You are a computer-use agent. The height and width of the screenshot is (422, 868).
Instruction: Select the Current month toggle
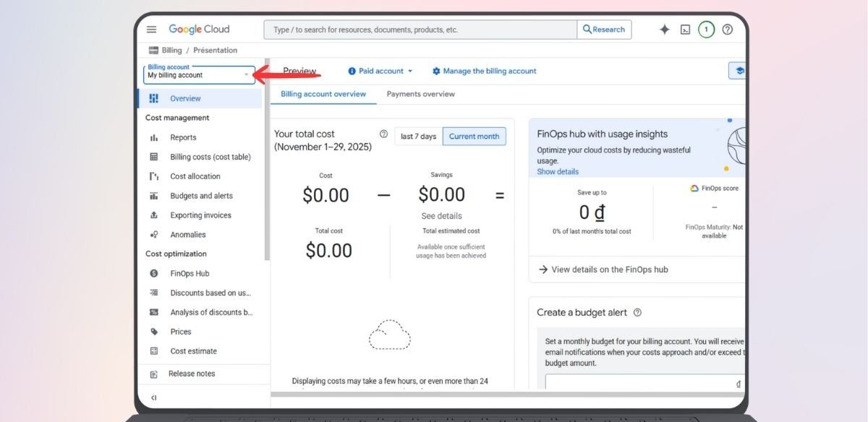point(474,137)
